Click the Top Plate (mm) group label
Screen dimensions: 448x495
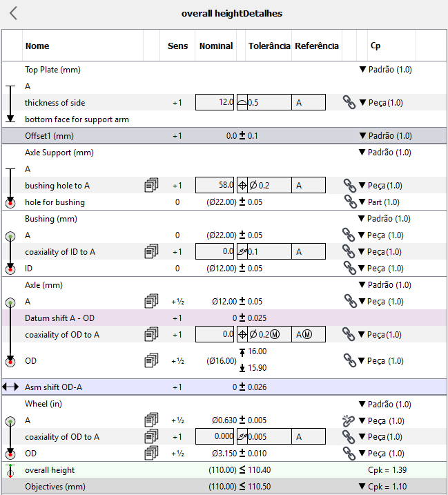pos(52,70)
